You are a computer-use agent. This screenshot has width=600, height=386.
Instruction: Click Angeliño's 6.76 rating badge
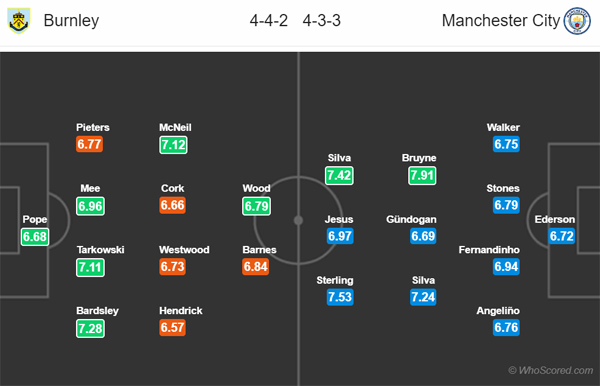click(x=506, y=327)
